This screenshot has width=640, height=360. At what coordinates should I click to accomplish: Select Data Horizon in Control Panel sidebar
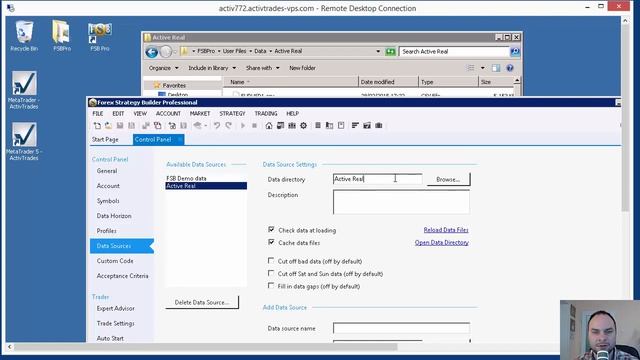[x=114, y=216]
